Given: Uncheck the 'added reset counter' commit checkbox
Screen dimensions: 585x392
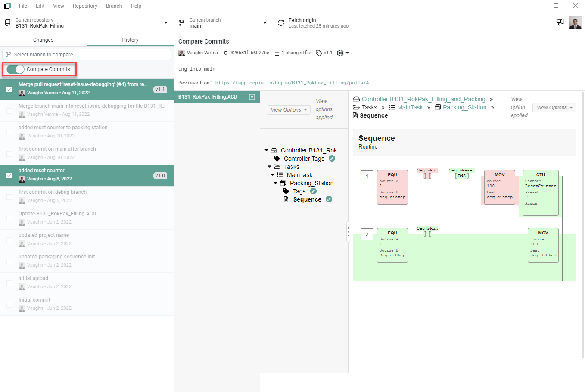Looking at the screenshot, I should (x=9, y=175).
